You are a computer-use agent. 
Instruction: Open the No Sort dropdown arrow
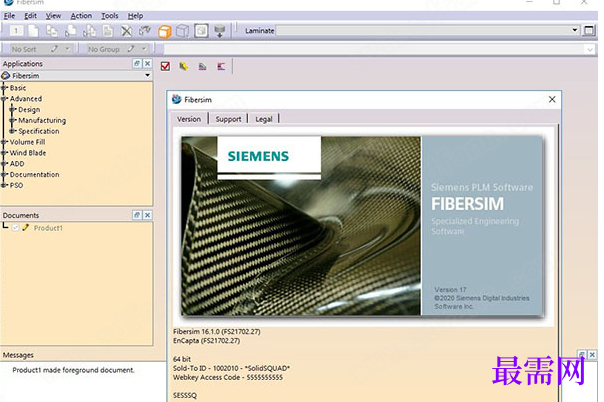pyautogui.click(x=67, y=49)
